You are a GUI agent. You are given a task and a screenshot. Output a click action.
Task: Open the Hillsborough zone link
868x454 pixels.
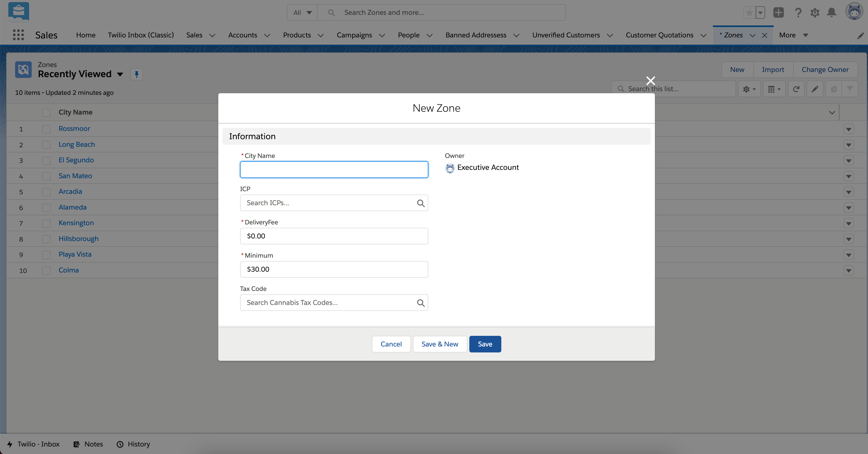pos(78,239)
